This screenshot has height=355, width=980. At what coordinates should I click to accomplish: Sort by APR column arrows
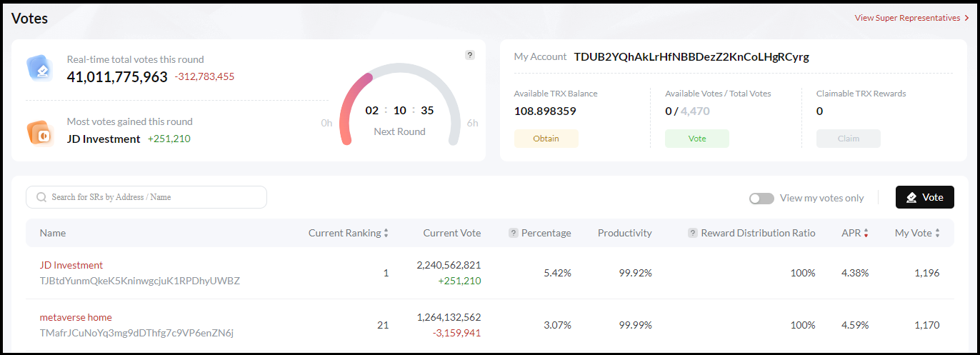[866, 233]
